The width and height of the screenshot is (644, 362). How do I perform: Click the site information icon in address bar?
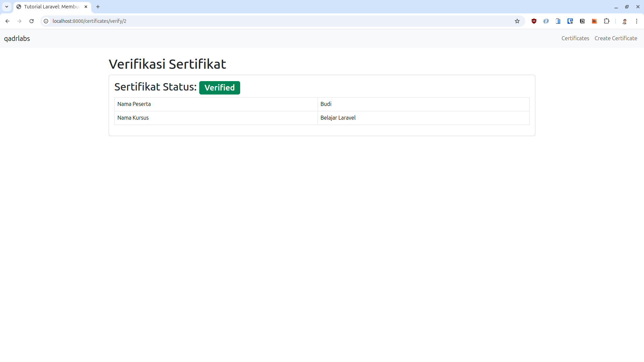coord(45,21)
